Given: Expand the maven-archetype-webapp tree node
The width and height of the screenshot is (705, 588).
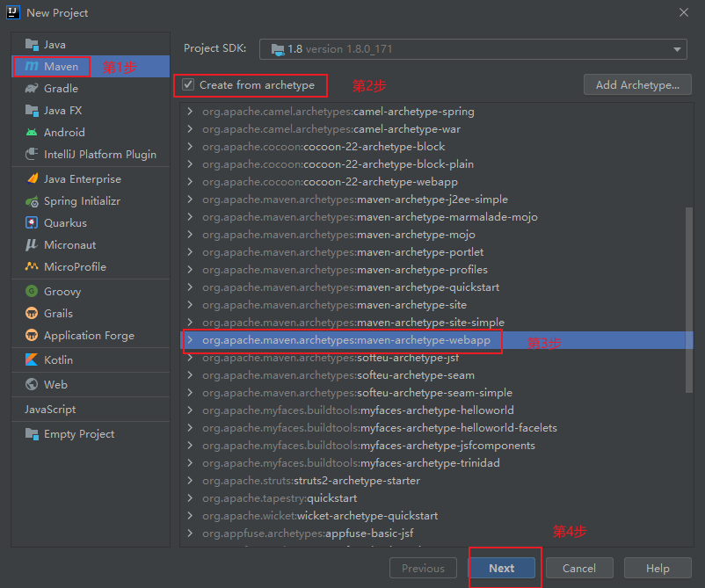Looking at the screenshot, I should click(x=190, y=340).
